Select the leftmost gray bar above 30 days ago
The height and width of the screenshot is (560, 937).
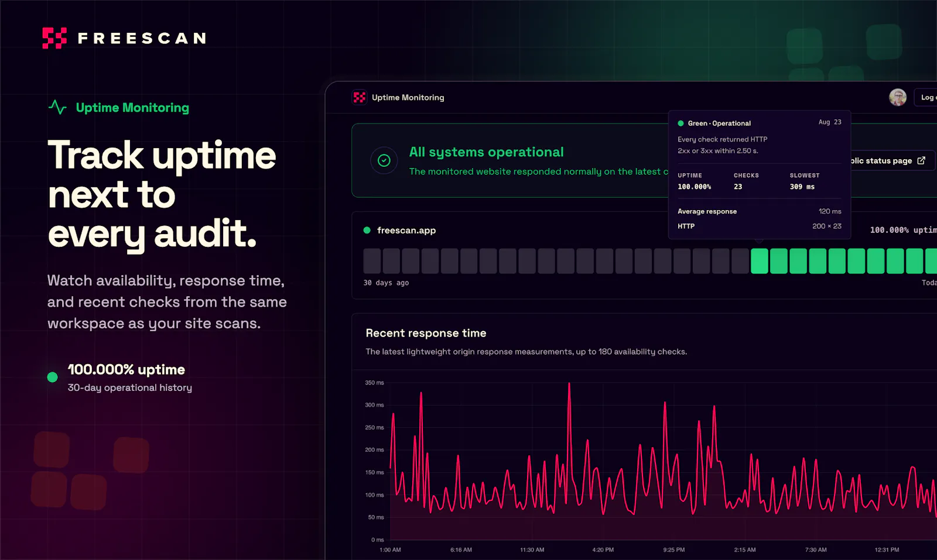coord(372,261)
